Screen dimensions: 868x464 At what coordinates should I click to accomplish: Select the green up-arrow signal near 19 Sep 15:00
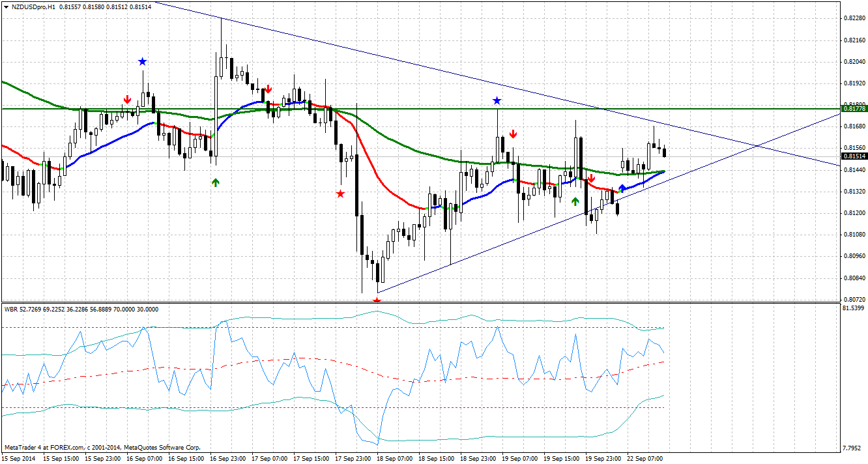(x=576, y=201)
